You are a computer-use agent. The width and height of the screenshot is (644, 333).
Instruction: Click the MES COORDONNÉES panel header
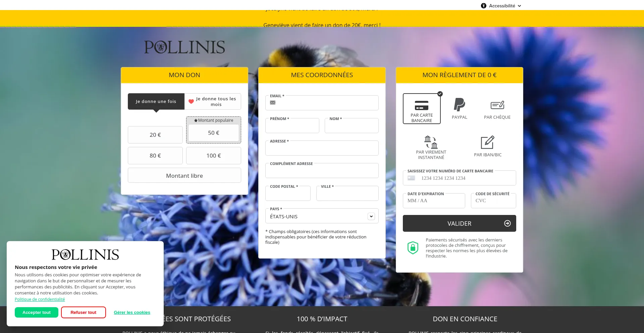tap(322, 75)
